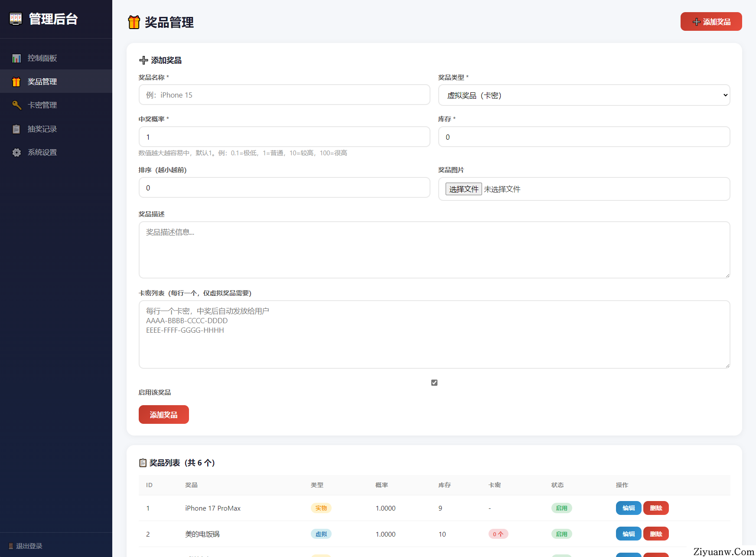This screenshot has height=557, width=756.
Task: Click the 启用 status of iPhone 17 ProMax
Action: (561, 508)
